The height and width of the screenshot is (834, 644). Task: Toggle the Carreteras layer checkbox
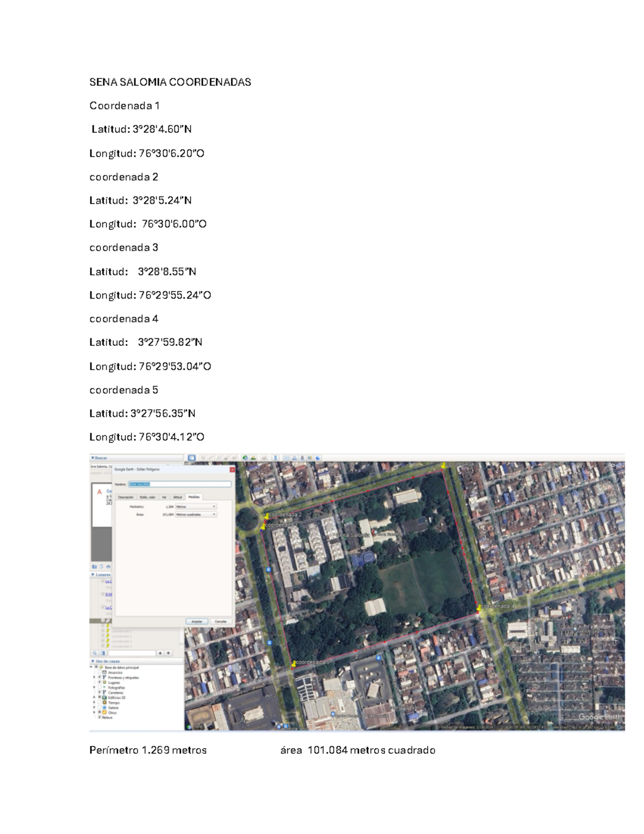[x=100, y=692]
